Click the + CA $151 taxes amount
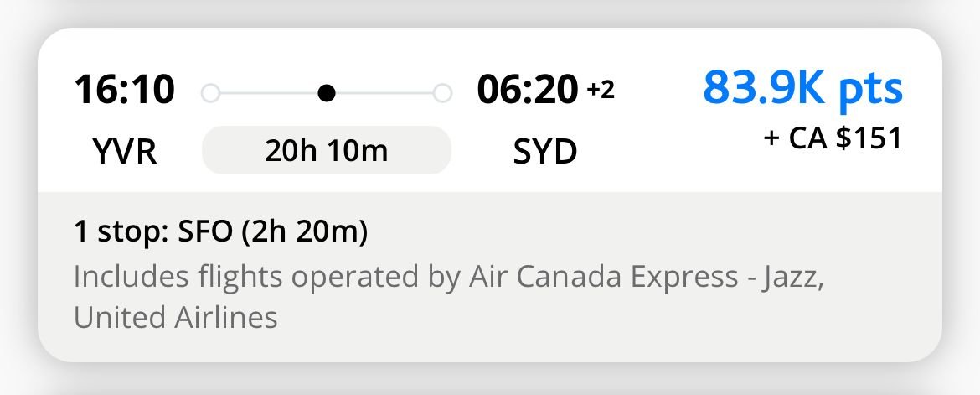980x395 pixels. [x=833, y=138]
